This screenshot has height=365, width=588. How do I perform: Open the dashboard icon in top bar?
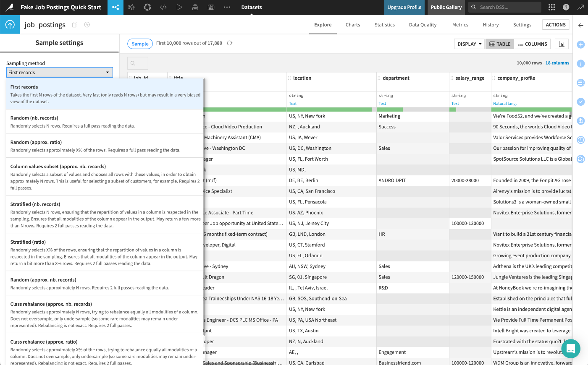tap(211, 7)
